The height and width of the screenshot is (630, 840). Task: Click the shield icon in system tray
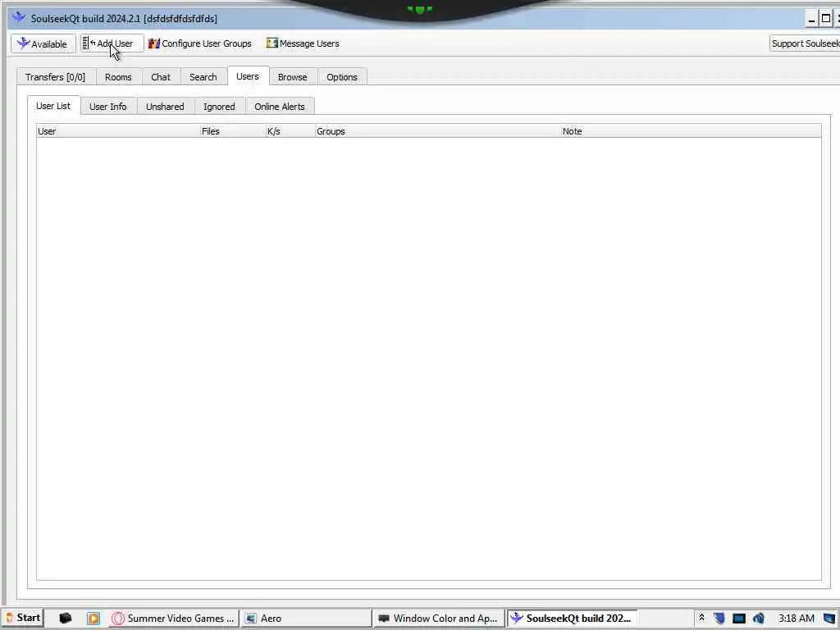(719, 619)
